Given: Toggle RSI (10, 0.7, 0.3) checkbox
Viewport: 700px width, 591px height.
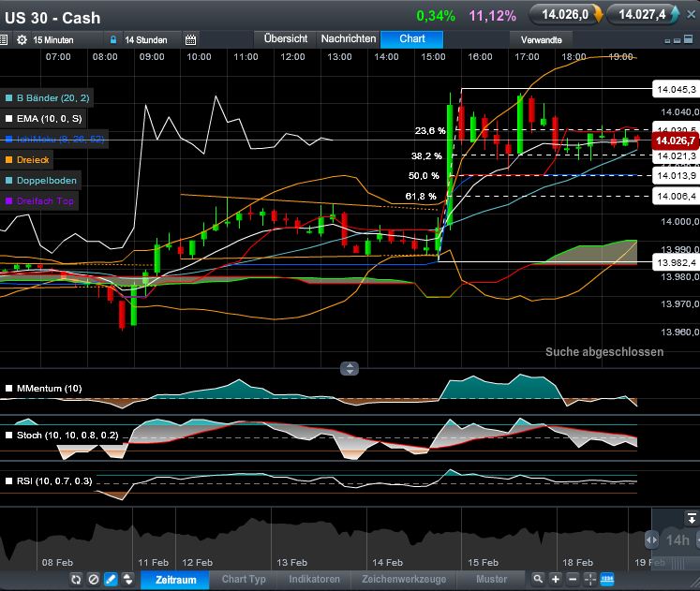Looking at the screenshot, I should 8,481.
